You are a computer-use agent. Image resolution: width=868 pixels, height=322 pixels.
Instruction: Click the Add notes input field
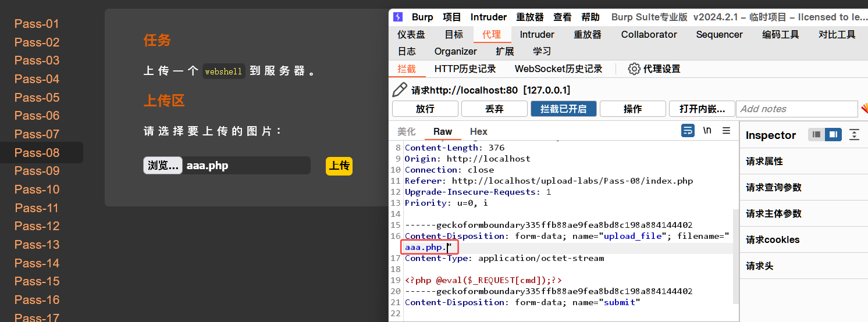[796, 109]
